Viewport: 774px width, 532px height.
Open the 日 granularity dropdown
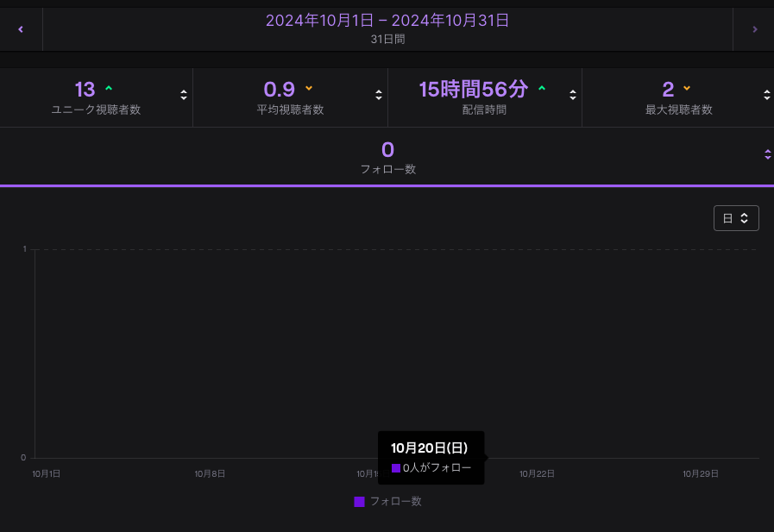click(x=736, y=218)
